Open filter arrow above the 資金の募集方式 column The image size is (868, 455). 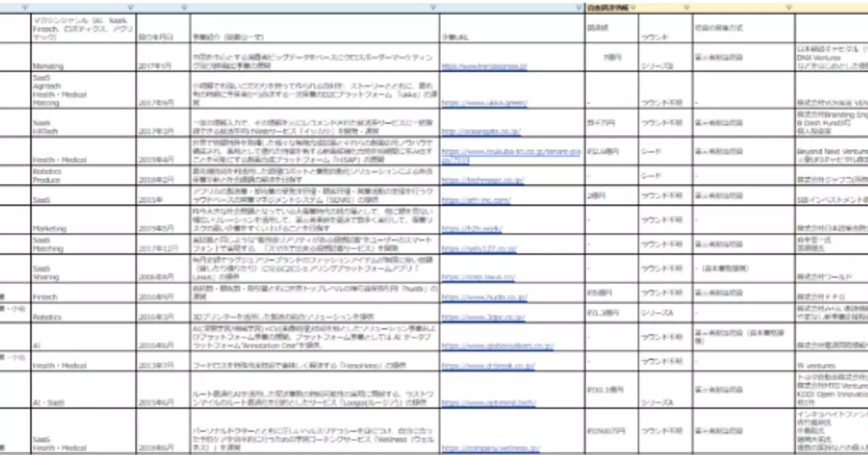coord(789,7)
